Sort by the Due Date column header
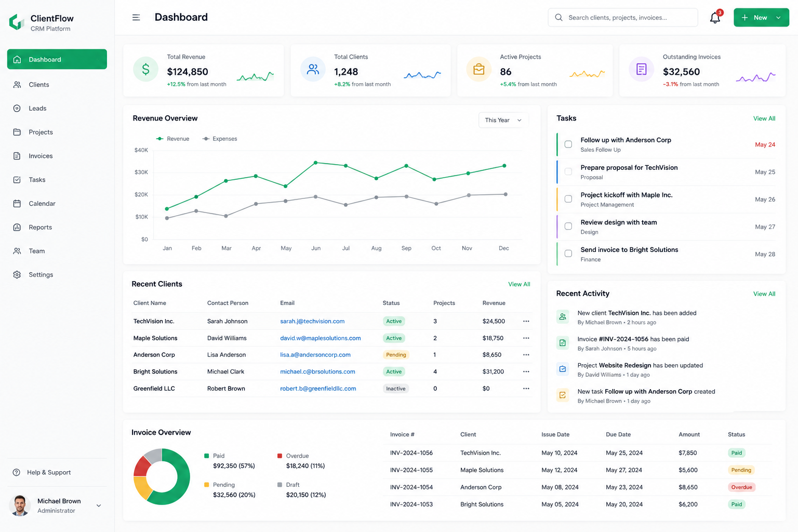This screenshot has height=532, width=798. 618,435
